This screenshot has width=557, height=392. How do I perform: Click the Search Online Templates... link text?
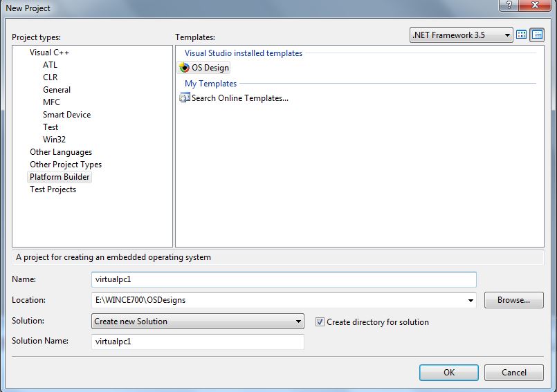tap(240, 98)
